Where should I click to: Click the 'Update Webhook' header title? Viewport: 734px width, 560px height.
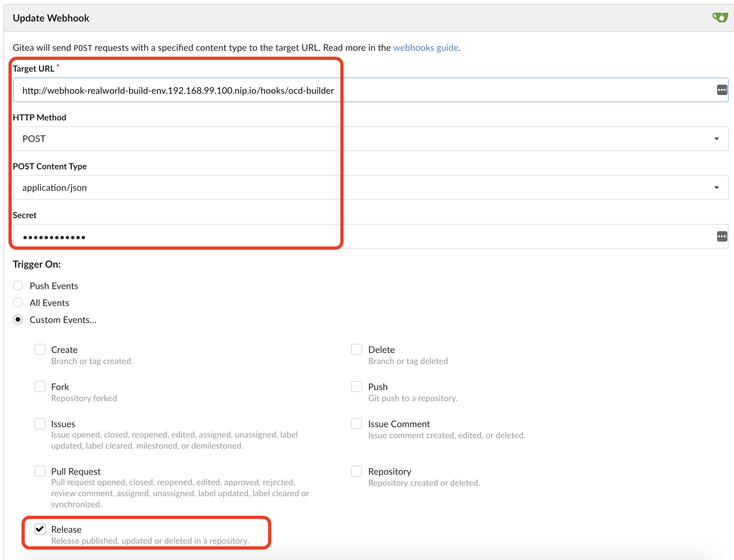pos(51,18)
